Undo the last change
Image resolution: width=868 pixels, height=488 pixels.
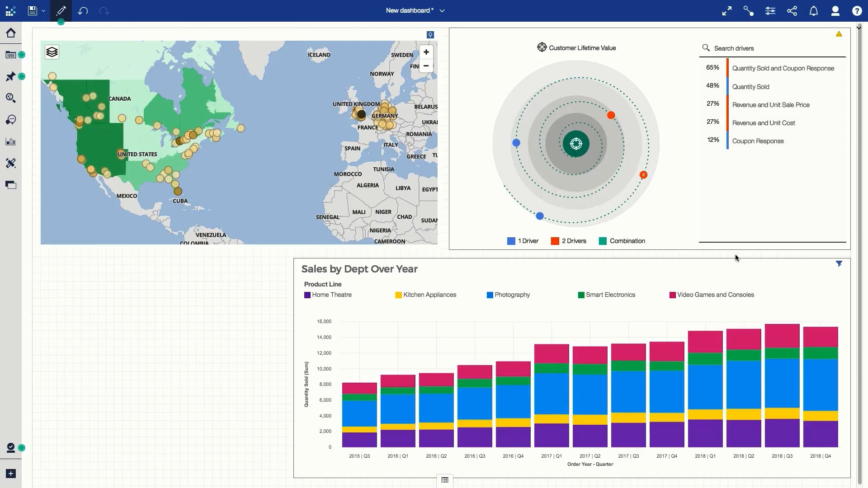[83, 11]
